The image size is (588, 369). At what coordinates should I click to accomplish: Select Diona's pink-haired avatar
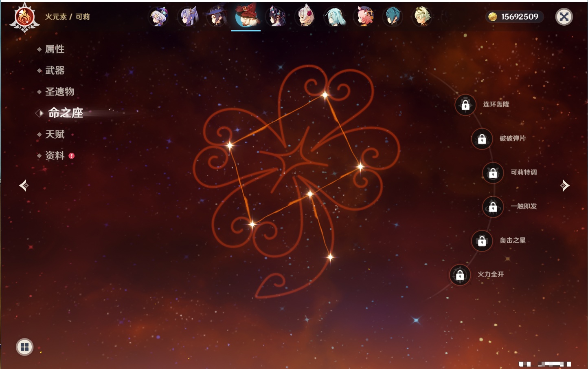[x=364, y=17]
